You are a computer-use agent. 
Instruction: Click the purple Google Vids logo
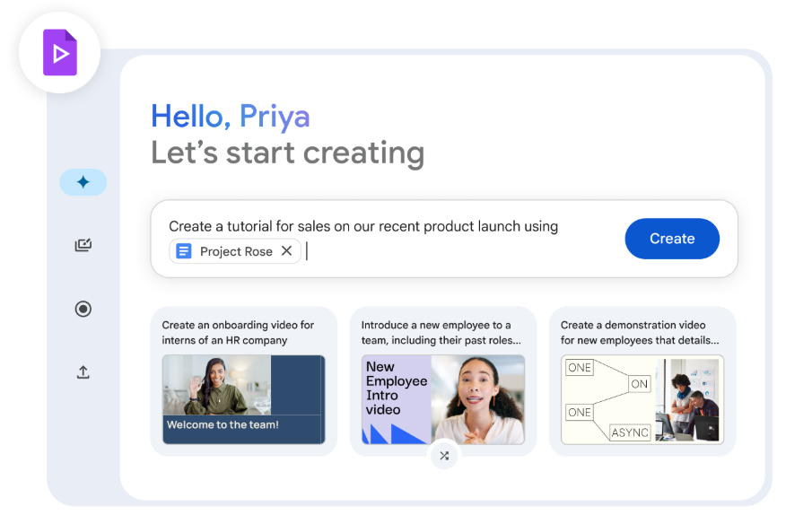pyautogui.click(x=59, y=53)
